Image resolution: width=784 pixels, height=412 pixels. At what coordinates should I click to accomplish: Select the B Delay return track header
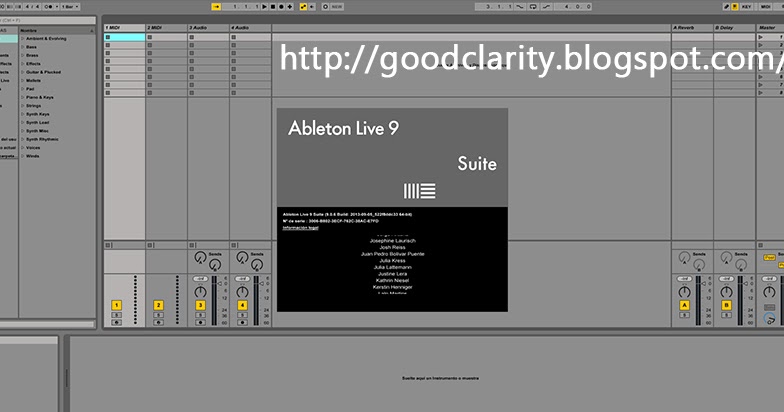[734, 28]
